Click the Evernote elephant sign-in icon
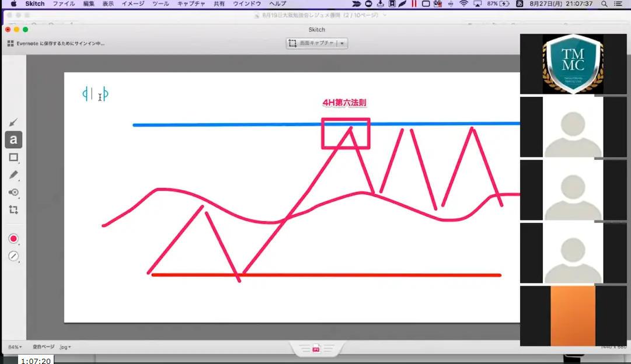631x364 pixels. (11, 43)
